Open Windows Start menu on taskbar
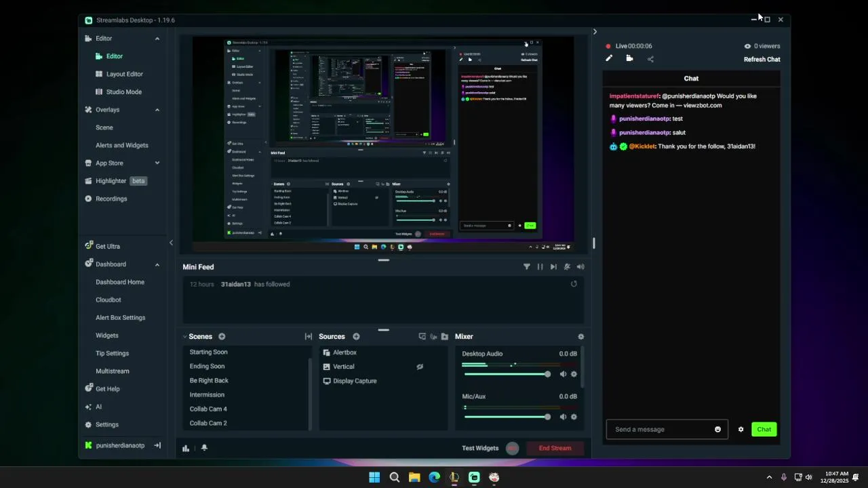 point(374,477)
